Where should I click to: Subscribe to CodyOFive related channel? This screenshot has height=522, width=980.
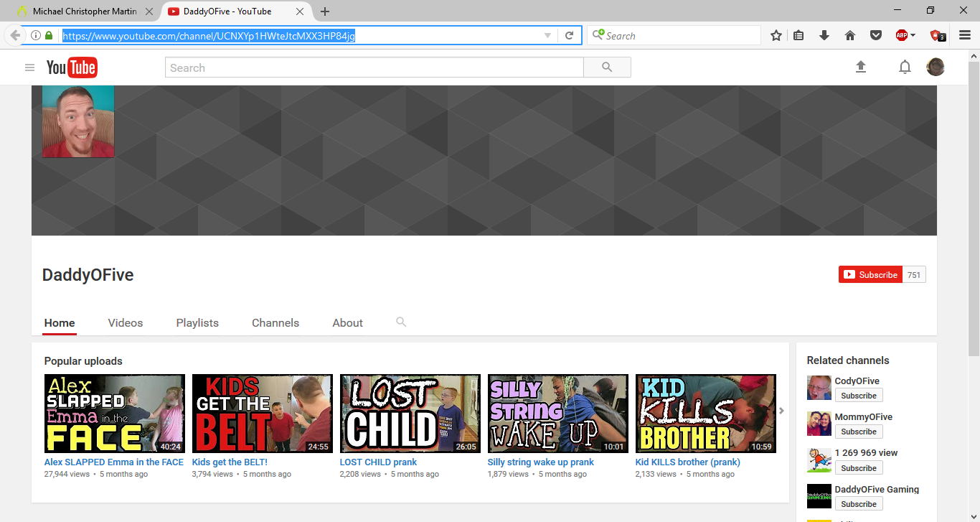tap(859, 396)
